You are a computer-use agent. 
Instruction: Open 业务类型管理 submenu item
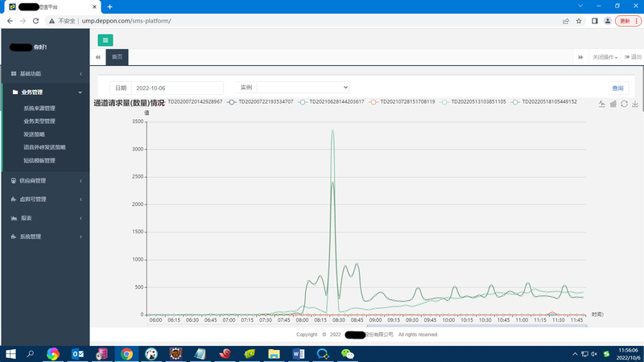[39, 121]
